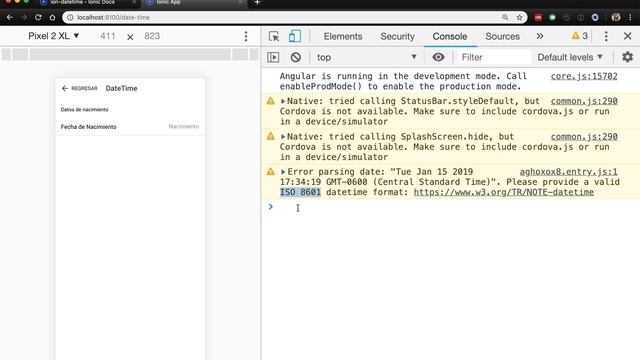Open a new browser tab
The image size is (640, 360).
tap(257, 2)
